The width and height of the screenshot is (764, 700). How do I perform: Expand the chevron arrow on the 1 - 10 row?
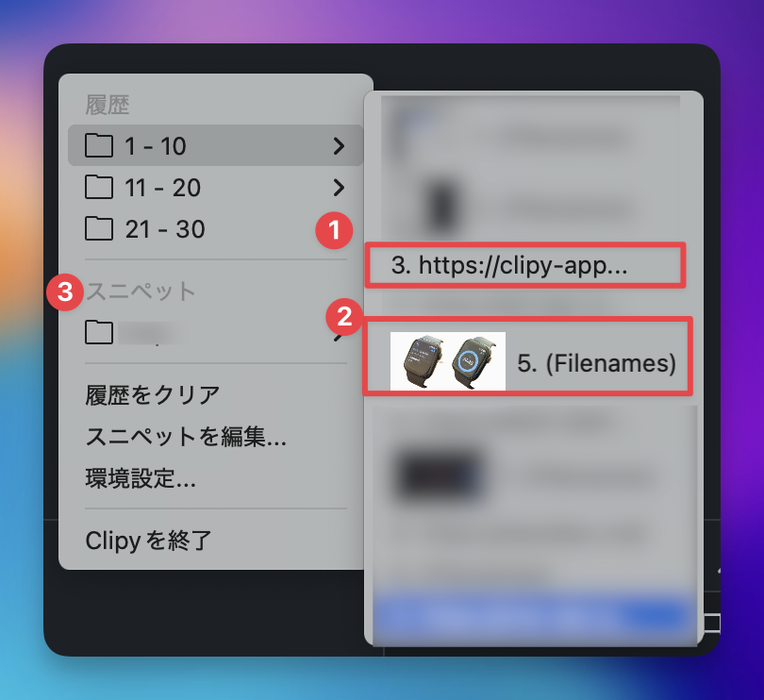[339, 145]
